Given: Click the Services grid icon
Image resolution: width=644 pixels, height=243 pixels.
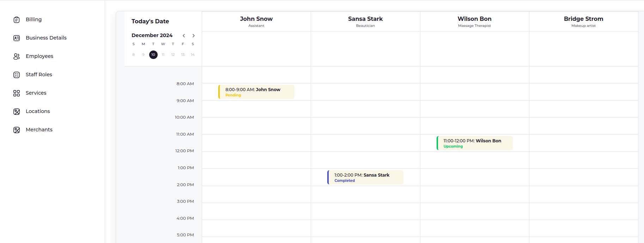Looking at the screenshot, I should click(17, 93).
